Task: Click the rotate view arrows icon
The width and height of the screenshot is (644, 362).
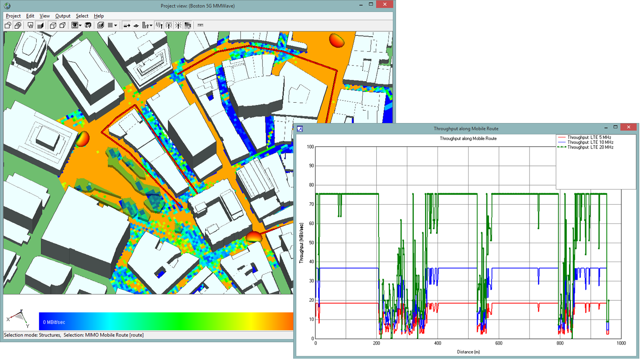Action: coord(88,25)
